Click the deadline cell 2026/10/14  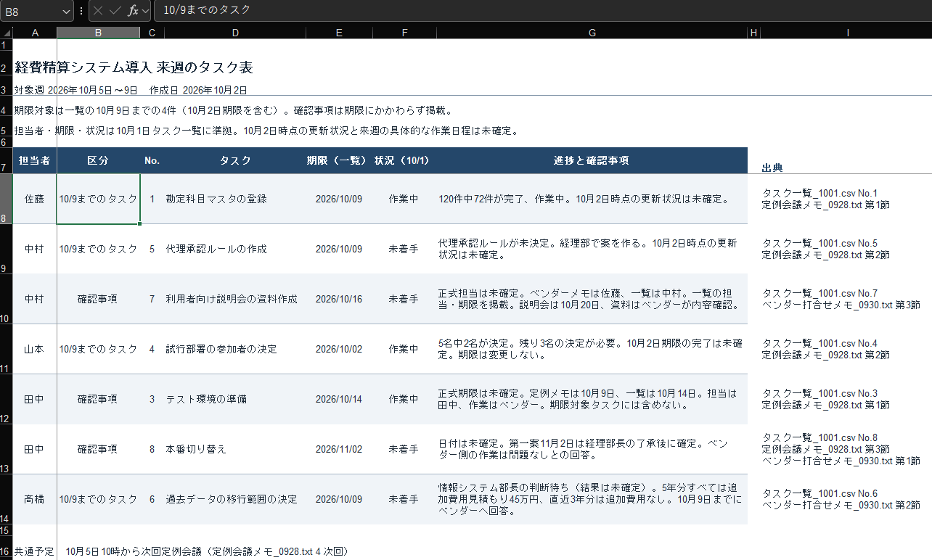tap(339, 399)
